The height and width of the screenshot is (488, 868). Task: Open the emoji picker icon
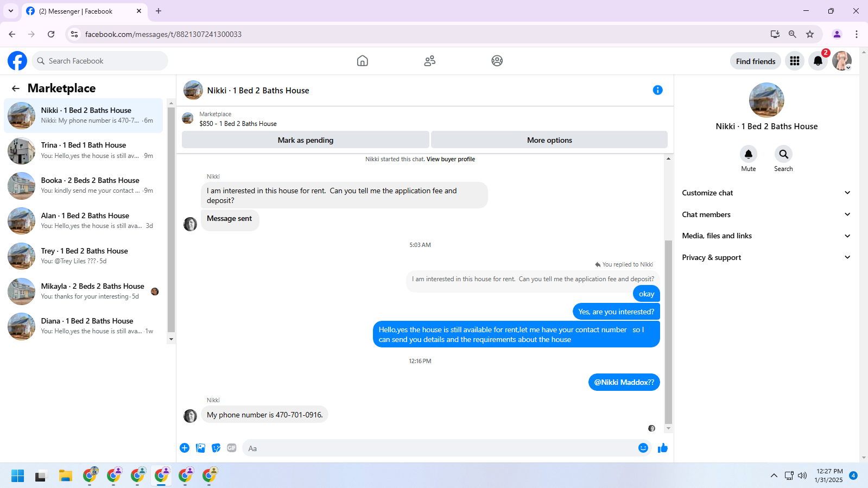pyautogui.click(x=643, y=448)
